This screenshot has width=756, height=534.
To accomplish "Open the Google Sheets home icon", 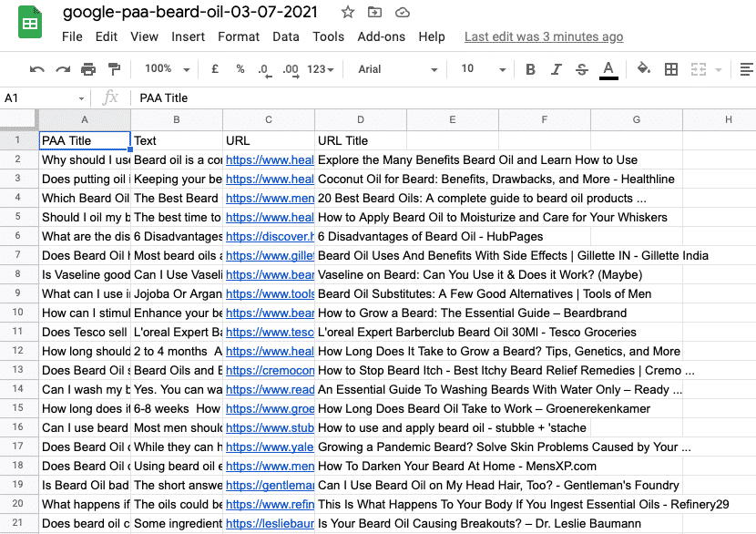I will pyautogui.click(x=30, y=23).
